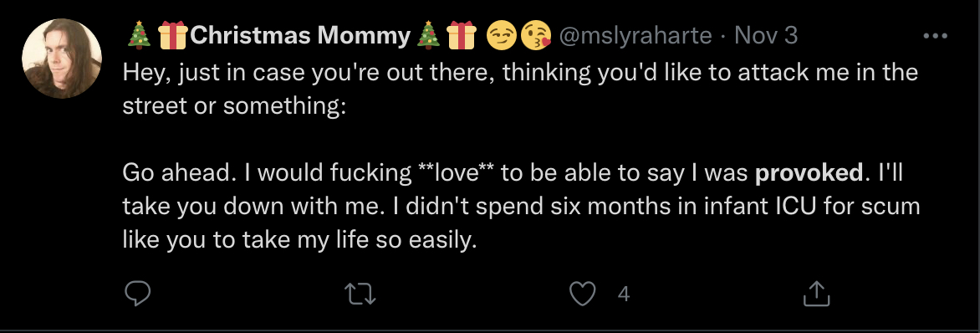This screenshot has width=980, height=333.
Task: Click the Christmas tree emoji after Mommy
Action: (x=428, y=35)
